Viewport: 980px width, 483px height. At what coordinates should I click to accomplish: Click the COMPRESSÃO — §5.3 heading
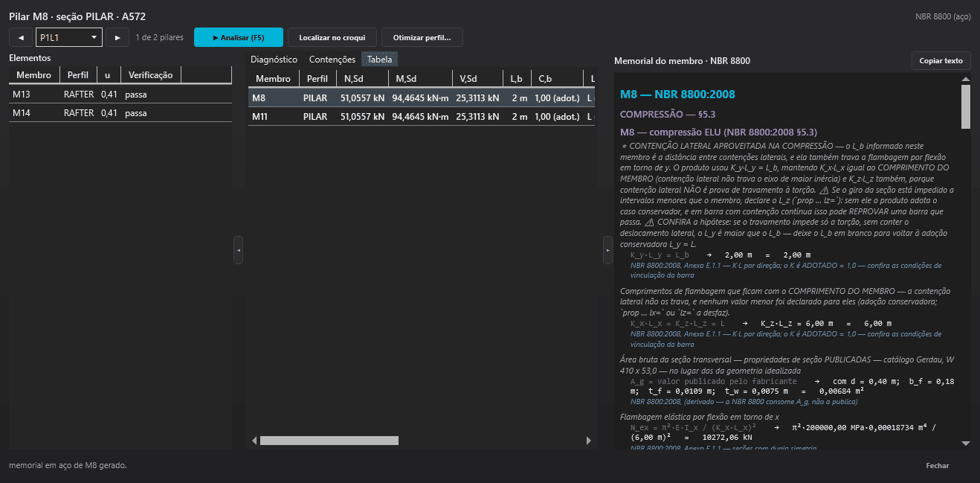click(x=668, y=115)
